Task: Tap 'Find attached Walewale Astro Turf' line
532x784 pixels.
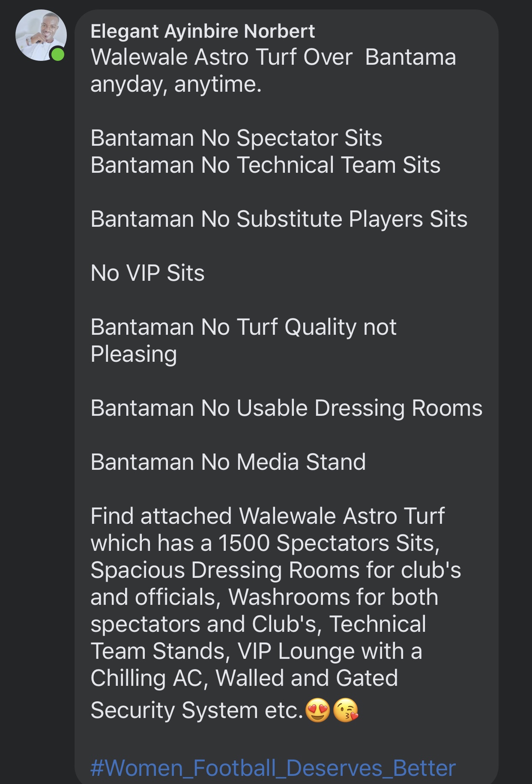Action: (268, 516)
